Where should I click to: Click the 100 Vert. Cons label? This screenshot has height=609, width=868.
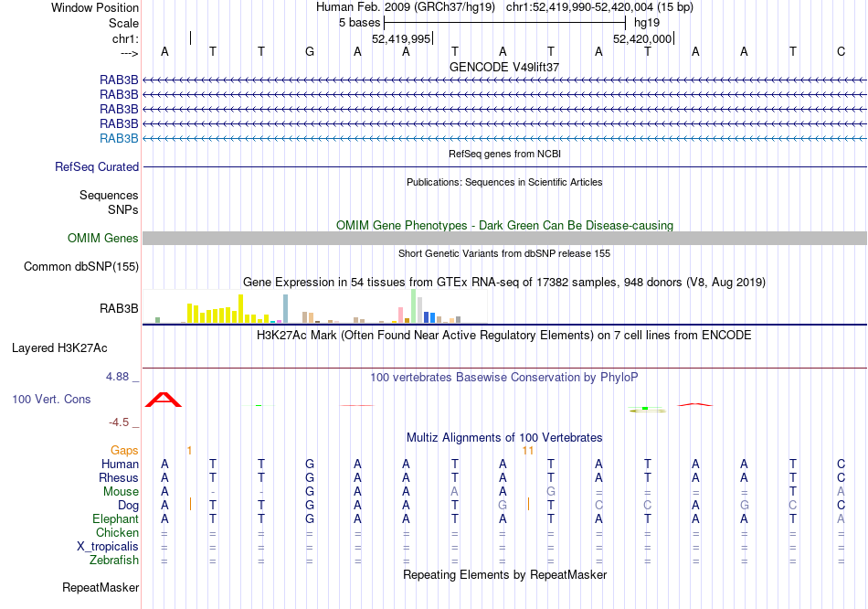tap(51, 399)
